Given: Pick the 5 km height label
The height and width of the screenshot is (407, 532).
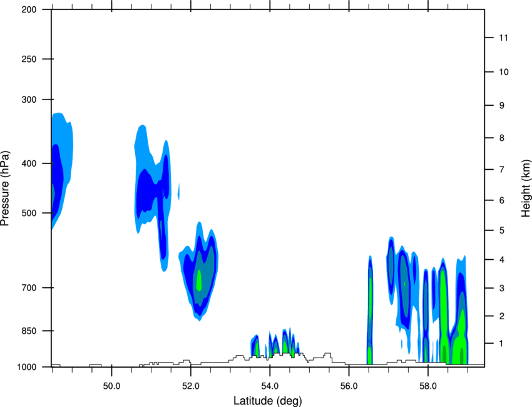Looking at the screenshot, I should click(x=502, y=230).
